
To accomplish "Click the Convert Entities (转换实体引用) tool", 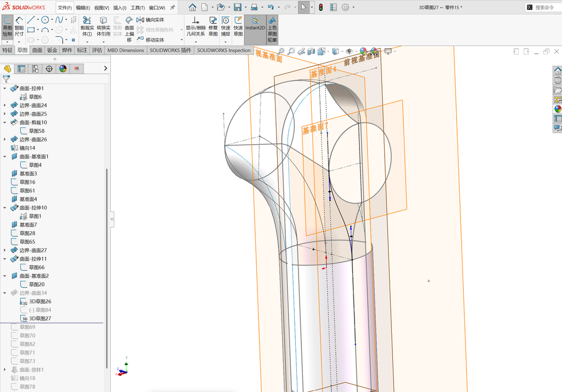I will pyautogui.click(x=103, y=26).
